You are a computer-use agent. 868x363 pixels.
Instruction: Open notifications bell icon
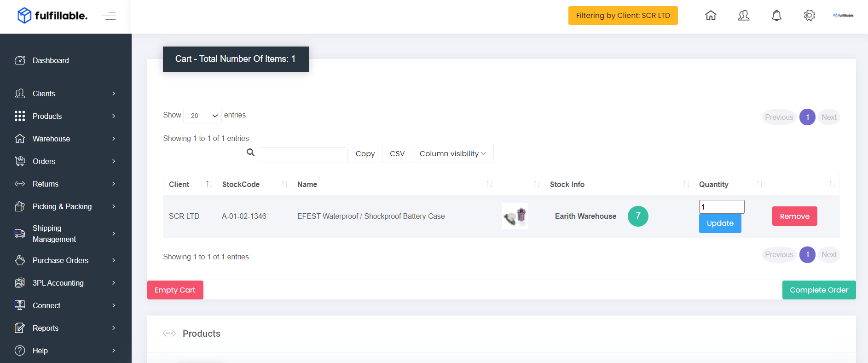point(776,15)
